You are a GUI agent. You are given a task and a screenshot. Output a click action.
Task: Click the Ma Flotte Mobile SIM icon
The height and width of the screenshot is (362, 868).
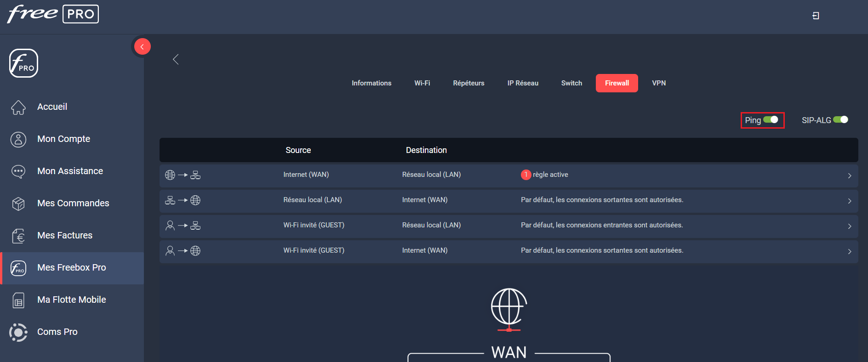coord(18,300)
